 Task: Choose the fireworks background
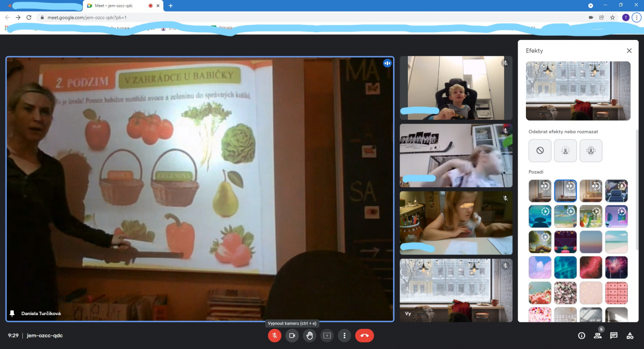617,267
